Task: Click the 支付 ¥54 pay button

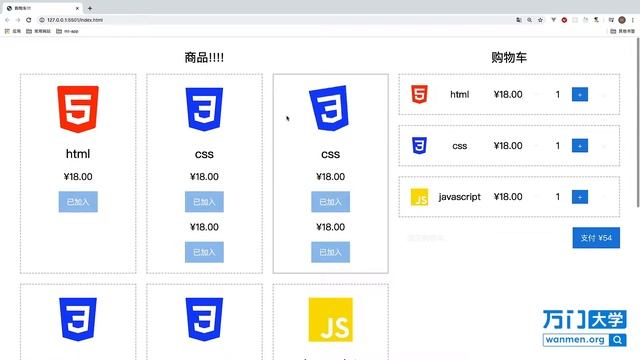Action: pos(596,238)
